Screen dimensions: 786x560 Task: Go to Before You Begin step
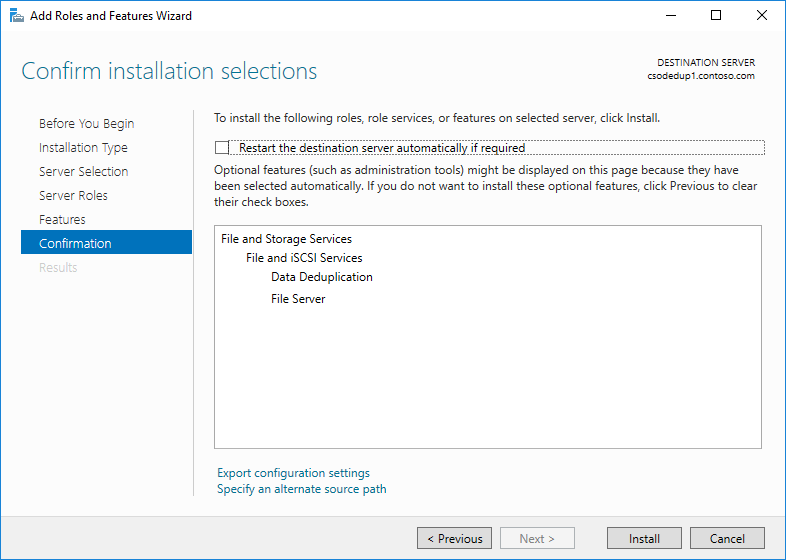click(86, 124)
